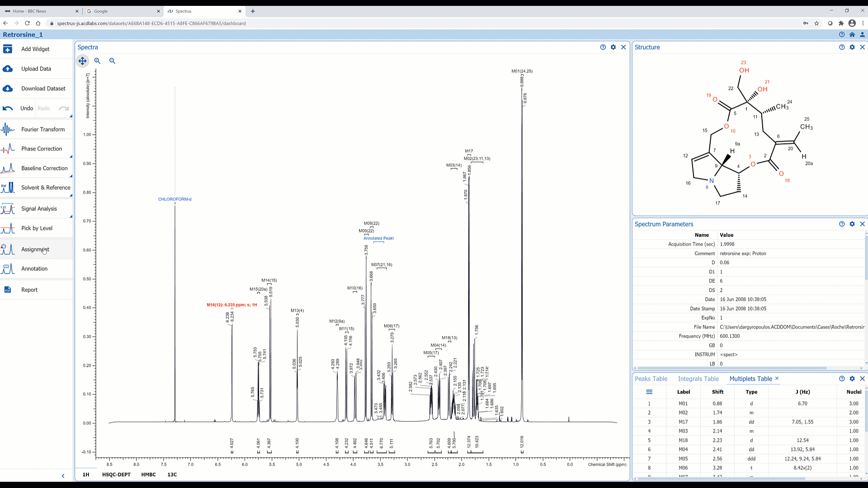Click the Upload Data button

pos(36,69)
